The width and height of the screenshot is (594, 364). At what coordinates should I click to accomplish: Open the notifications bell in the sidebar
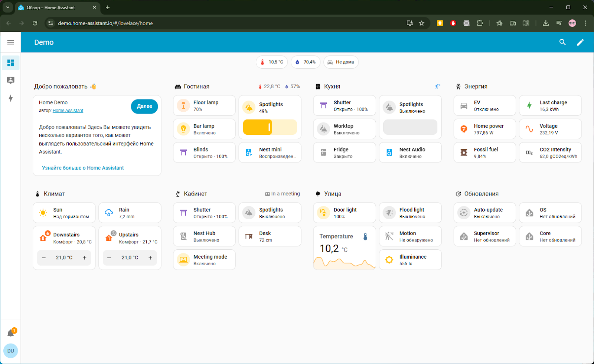coord(11,333)
